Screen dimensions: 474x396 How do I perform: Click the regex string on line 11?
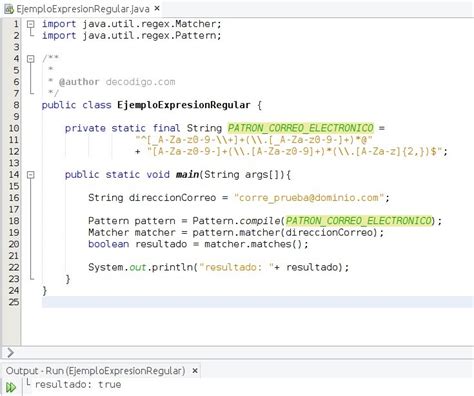254,140
